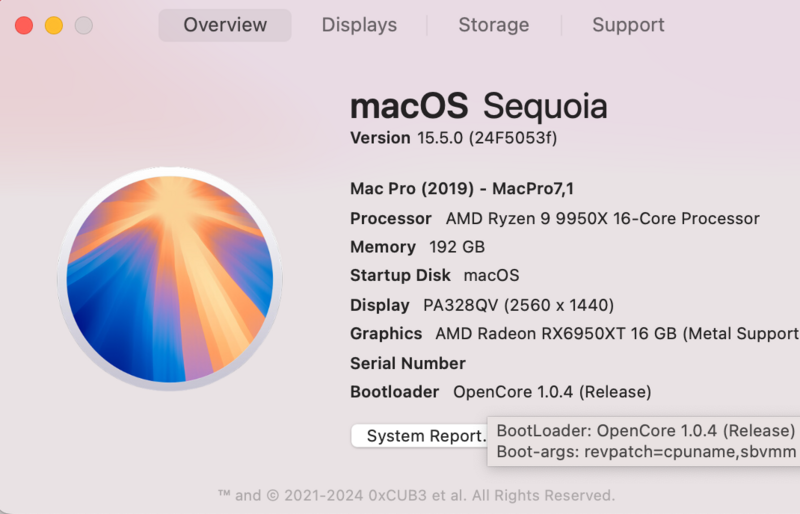Click the Bootloader OpenCore 1.0.4 entry
The height and width of the screenshot is (514, 800).
[500, 392]
